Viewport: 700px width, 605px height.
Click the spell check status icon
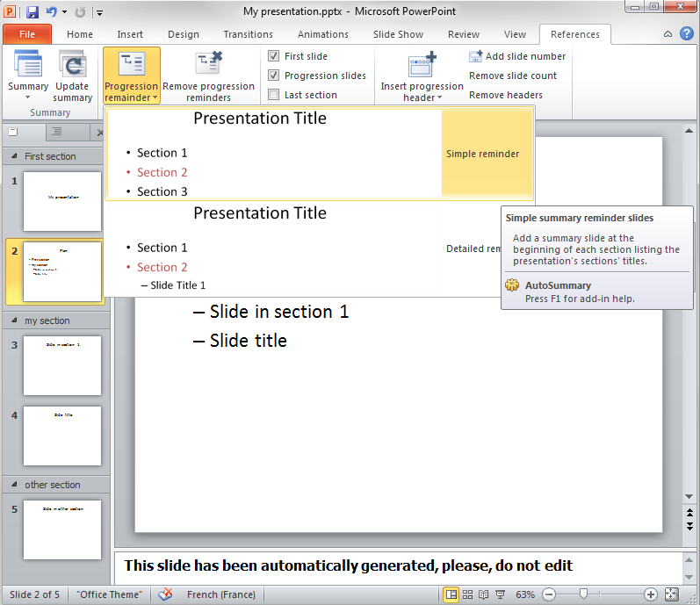pos(166,594)
